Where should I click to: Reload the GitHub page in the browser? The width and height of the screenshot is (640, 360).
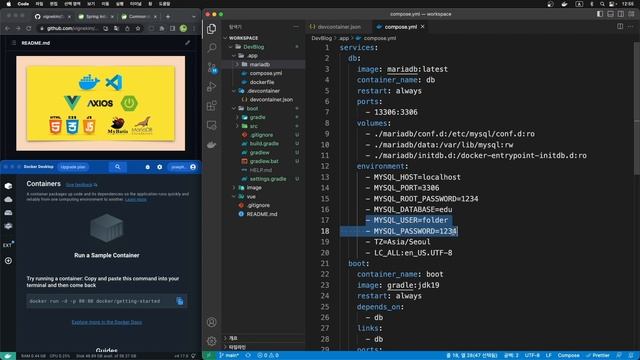(29, 28)
